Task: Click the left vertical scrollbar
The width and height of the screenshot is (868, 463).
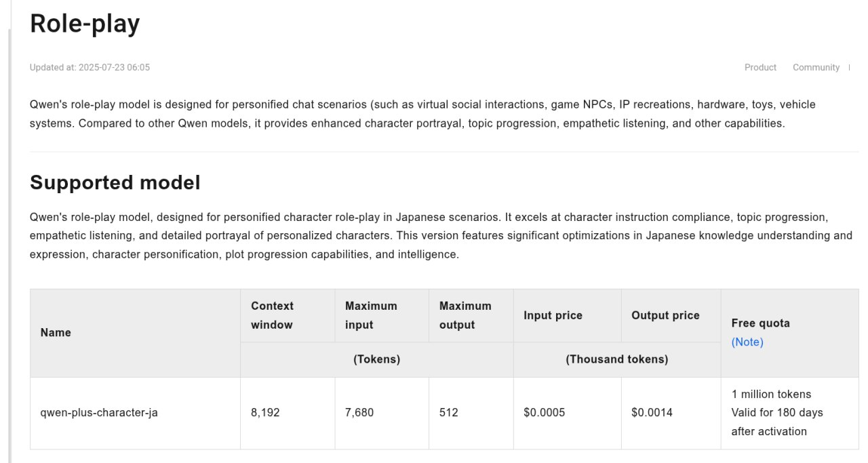Action: click(9, 244)
